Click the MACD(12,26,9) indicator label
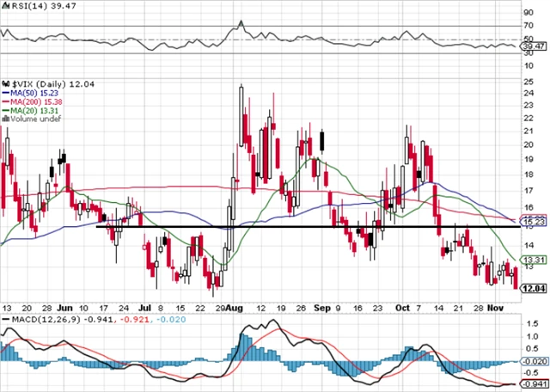The width and height of the screenshot is (550, 392). 44,320
